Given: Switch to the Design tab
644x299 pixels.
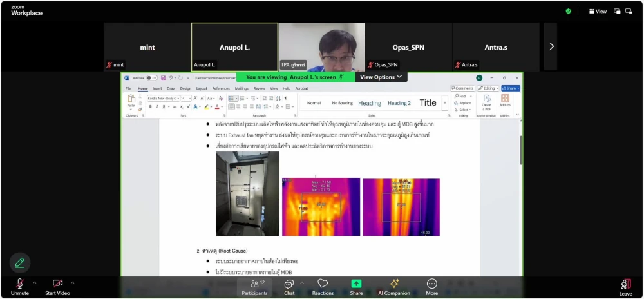Looking at the screenshot, I should pyautogui.click(x=185, y=88).
